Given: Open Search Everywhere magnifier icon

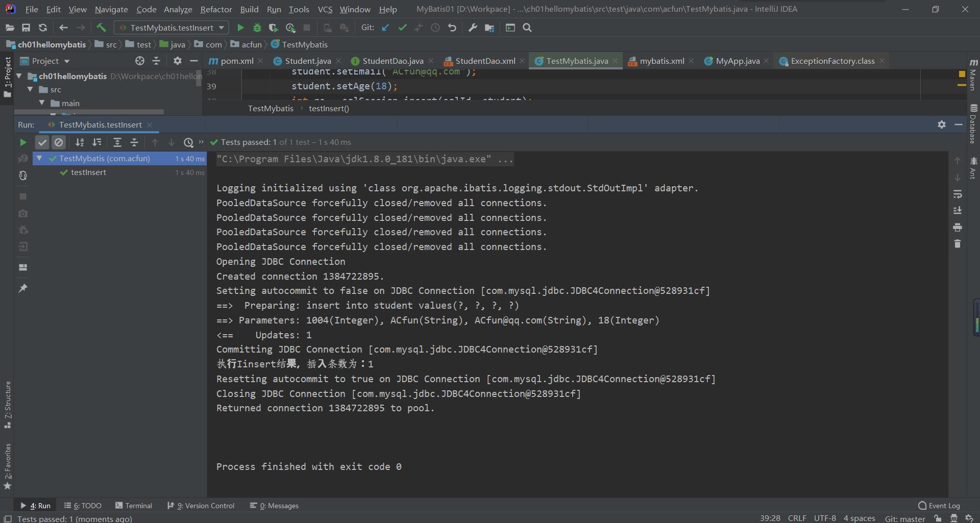Looking at the screenshot, I should tap(527, 28).
